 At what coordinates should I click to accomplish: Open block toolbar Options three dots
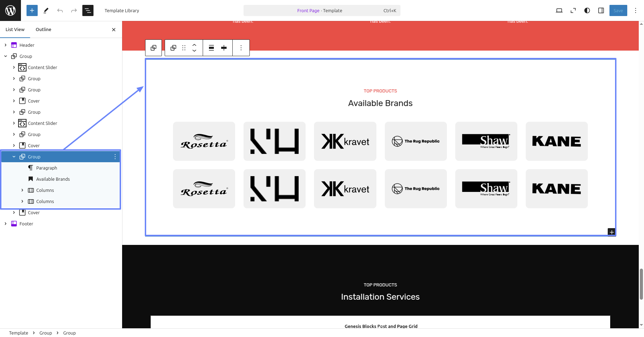click(x=241, y=48)
